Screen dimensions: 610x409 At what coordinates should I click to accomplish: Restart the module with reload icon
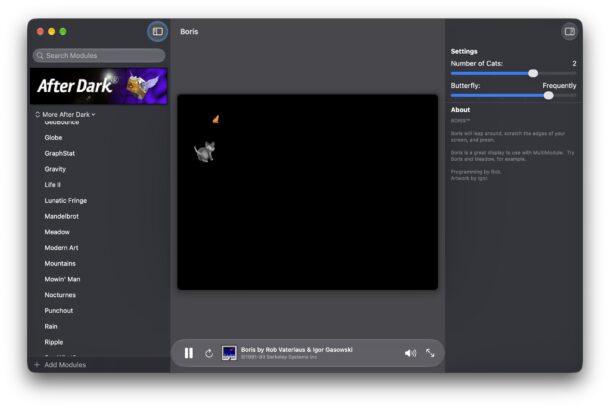tap(209, 353)
